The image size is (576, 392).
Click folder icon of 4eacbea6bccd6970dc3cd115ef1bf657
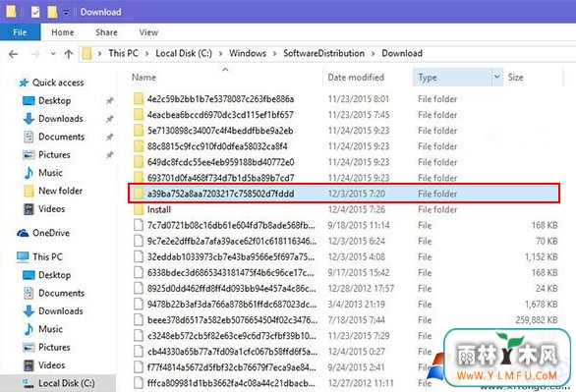139,115
